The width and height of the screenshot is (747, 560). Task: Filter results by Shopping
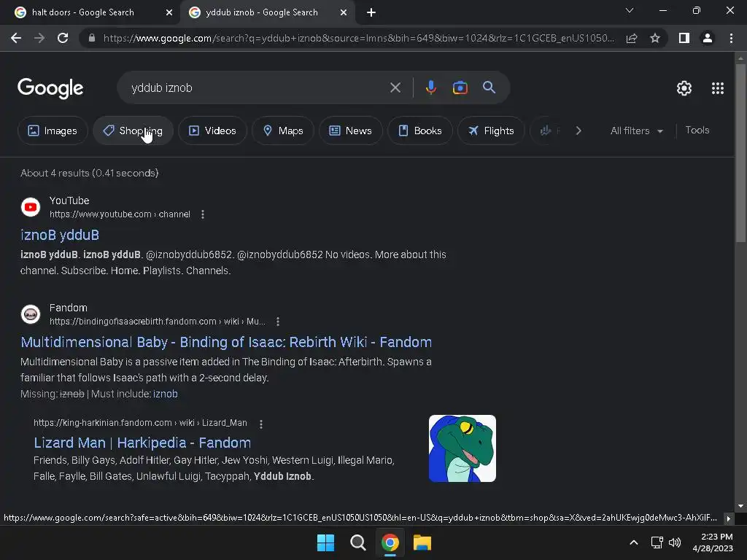click(x=133, y=131)
